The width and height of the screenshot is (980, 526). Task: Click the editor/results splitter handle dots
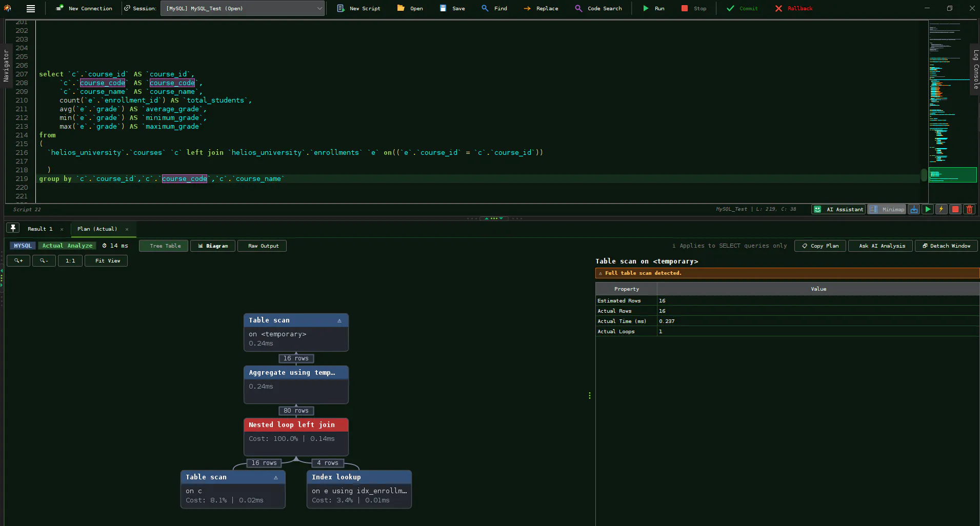pyautogui.click(x=494, y=218)
